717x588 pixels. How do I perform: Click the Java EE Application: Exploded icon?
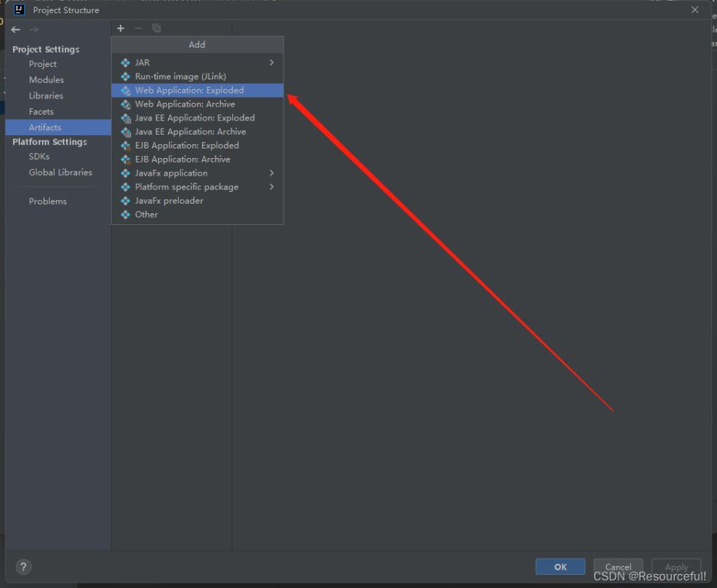pos(126,118)
